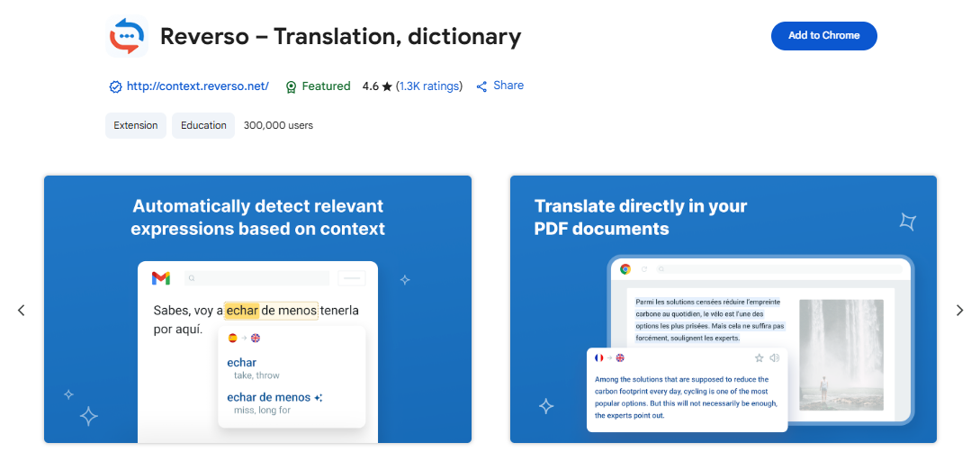
Task: Open the 1.3K ratings link
Action: [429, 86]
